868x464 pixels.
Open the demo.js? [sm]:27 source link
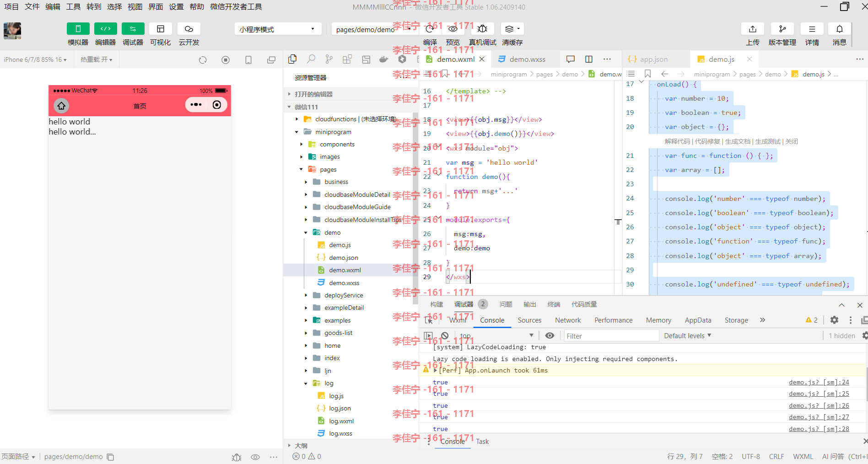819,417
